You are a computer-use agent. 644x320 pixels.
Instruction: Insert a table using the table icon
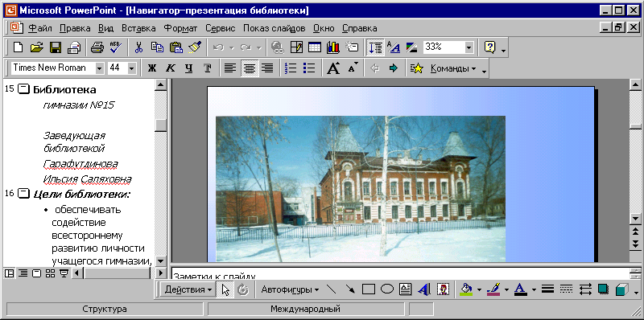[x=315, y=47]
